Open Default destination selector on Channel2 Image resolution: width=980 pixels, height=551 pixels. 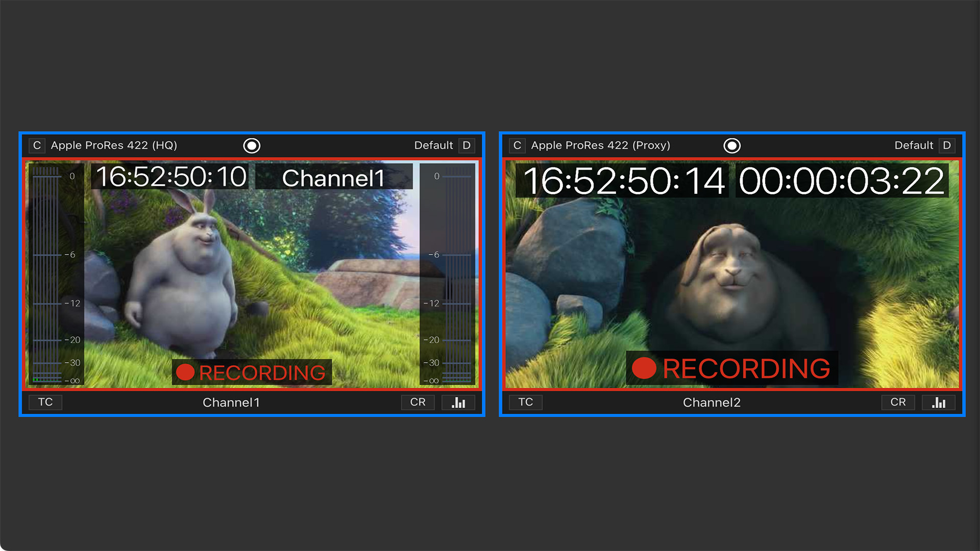[x=914, y=145]
